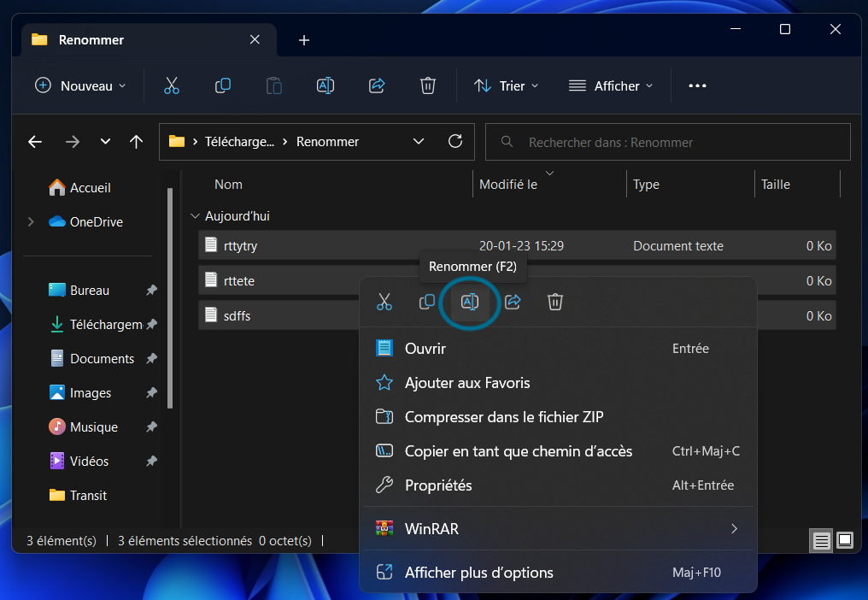Open the Afficher view dropdown
Viewport: 868px width, 600px height.
point(611,85)
